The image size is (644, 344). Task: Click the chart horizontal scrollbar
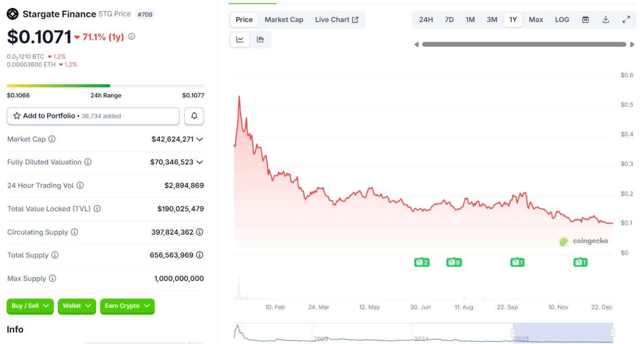point(524,44)
